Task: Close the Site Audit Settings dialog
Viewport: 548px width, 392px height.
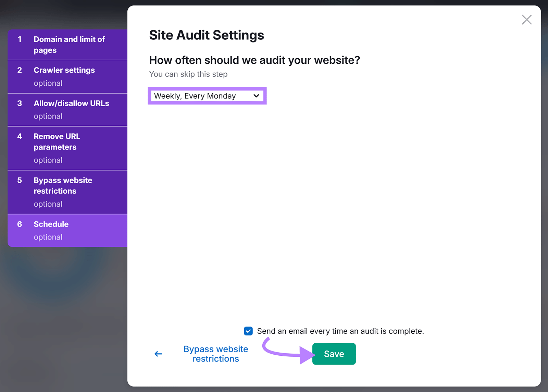Action: [x=526, y=20]
